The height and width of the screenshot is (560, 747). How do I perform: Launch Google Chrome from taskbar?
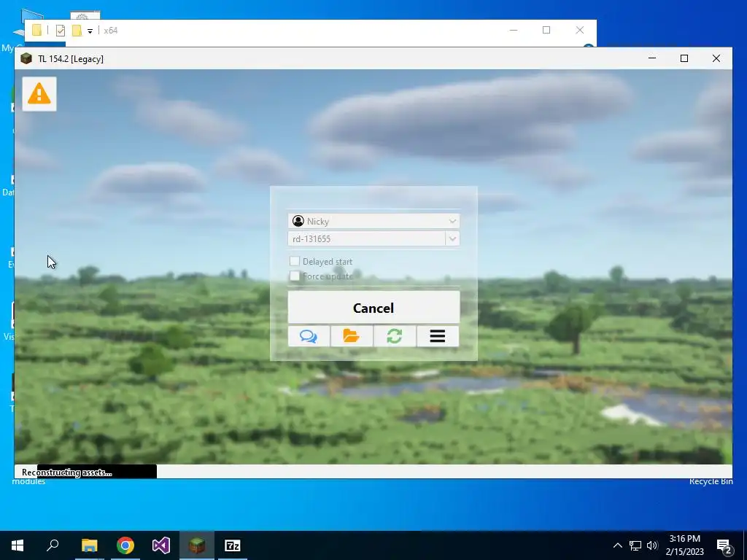coord(125,545)
